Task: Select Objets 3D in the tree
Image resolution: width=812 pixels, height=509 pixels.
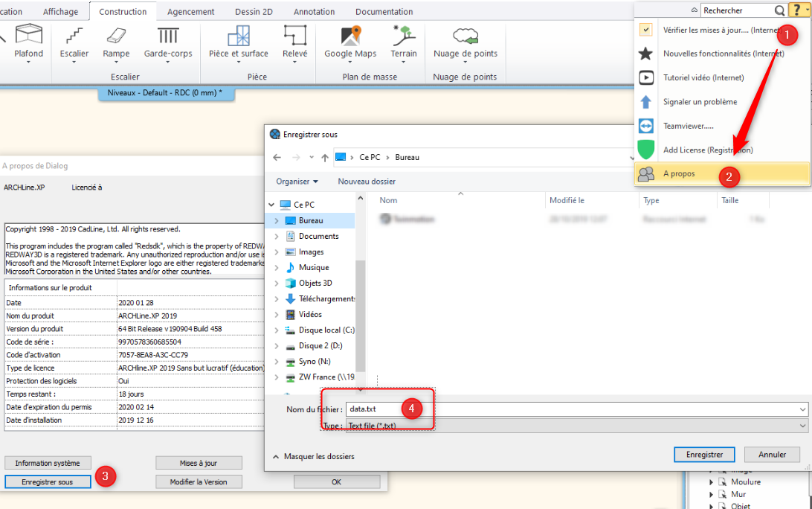Action: 315,283
